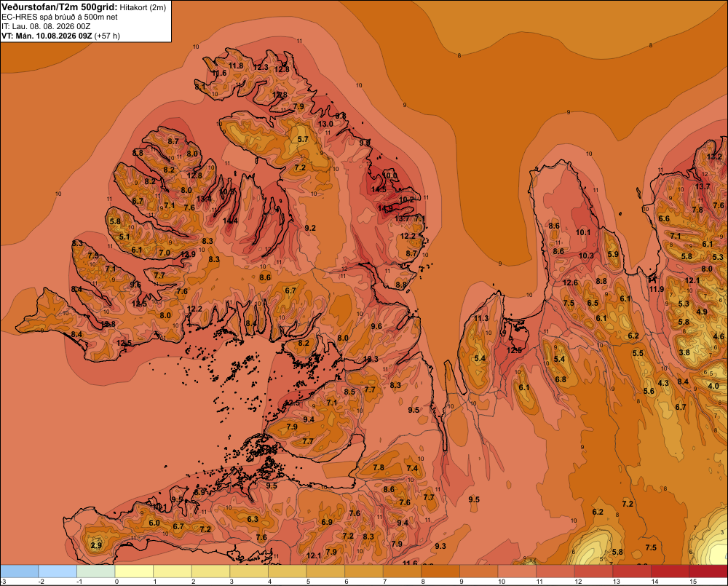
Task: Click the dark red legend swatch between 14 and 15
Action: click(670, 571)
